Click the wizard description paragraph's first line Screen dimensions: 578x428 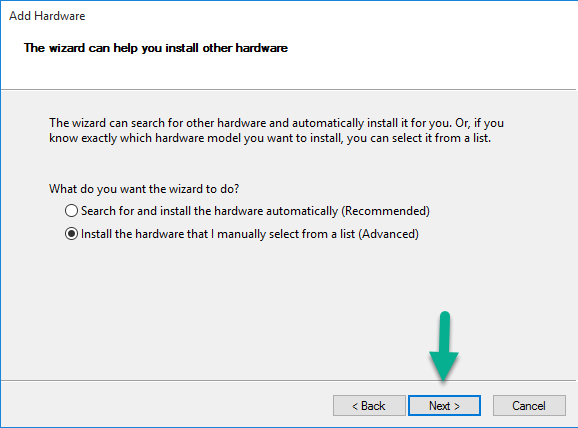click(x=276, y=123)
